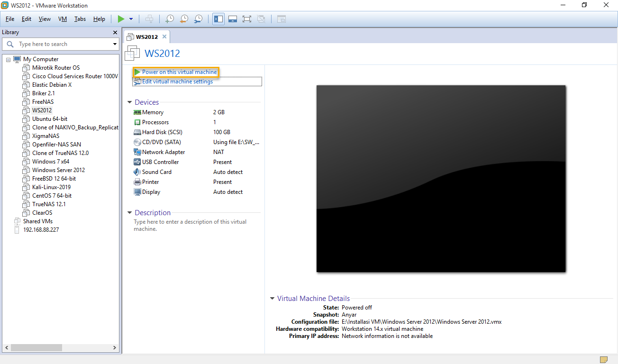
Task: Collapse the Virtual Machine Details section
Action: pos(272,299)
